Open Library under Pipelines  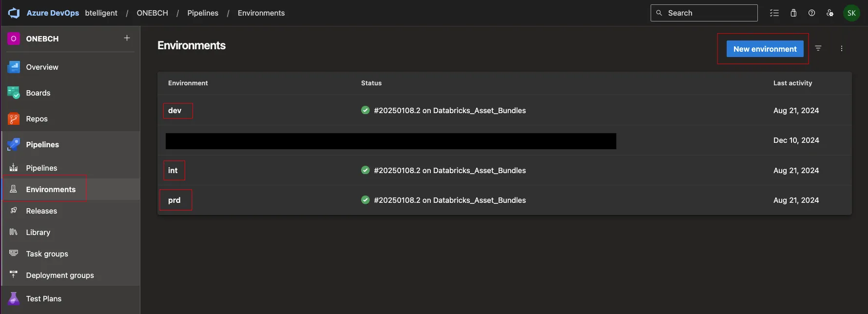click(38, 233)
